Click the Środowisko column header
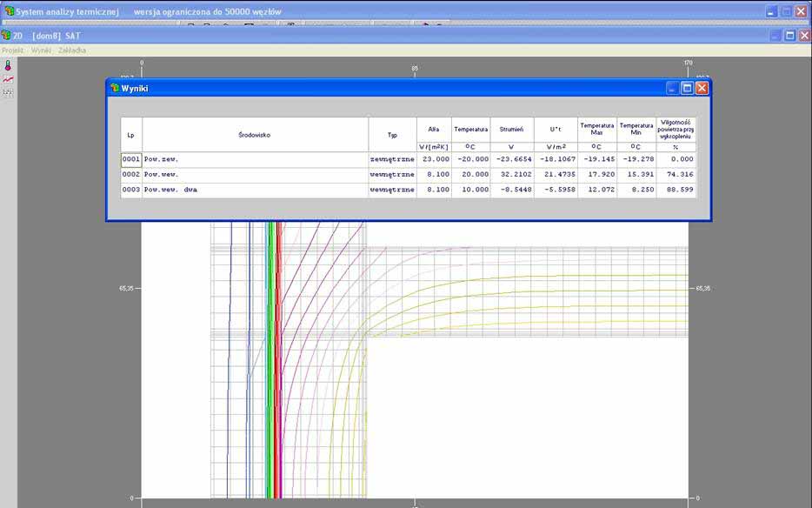Image resolution: width=812 pixels, height=508 pixels. click(x=255, y=135)
